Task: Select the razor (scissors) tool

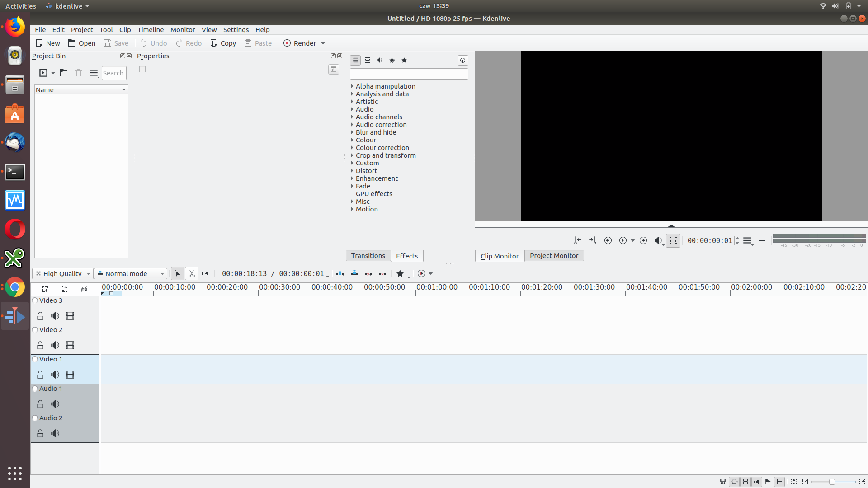Action: click(x=192, y=273)
